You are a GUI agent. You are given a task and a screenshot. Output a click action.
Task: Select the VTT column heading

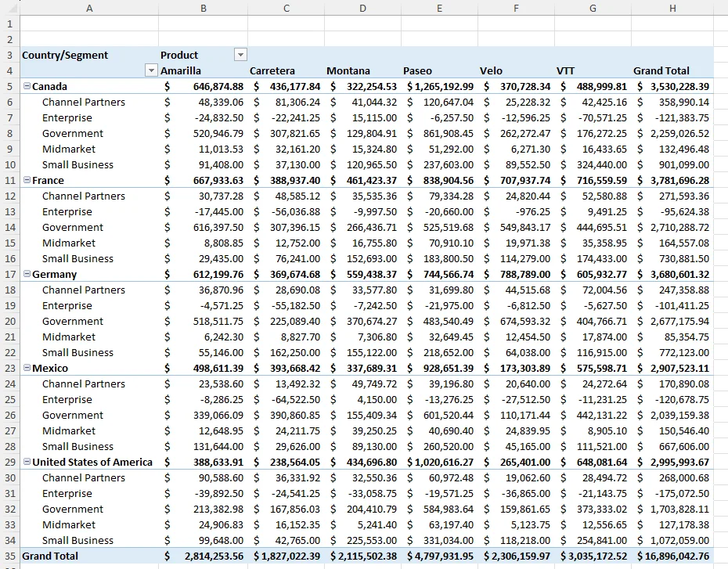tap(593, 70)
